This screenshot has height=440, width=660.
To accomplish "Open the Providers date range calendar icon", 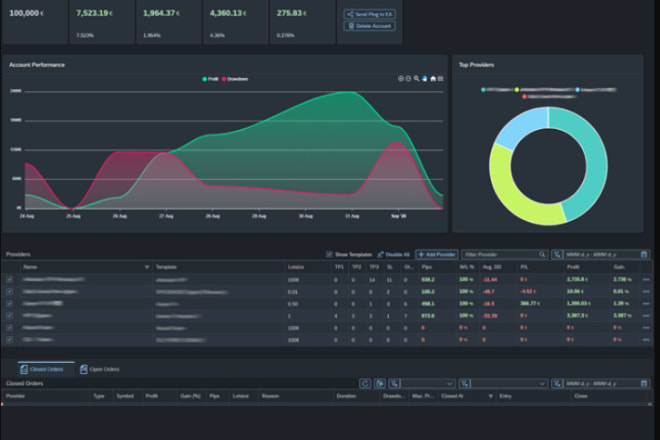I will (x=644, y=254).
